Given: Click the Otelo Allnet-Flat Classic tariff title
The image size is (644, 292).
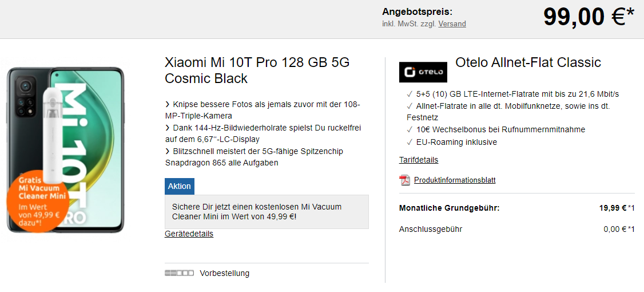Looking at the screenshot, I should pyautogui.click(x=528, y=62).
